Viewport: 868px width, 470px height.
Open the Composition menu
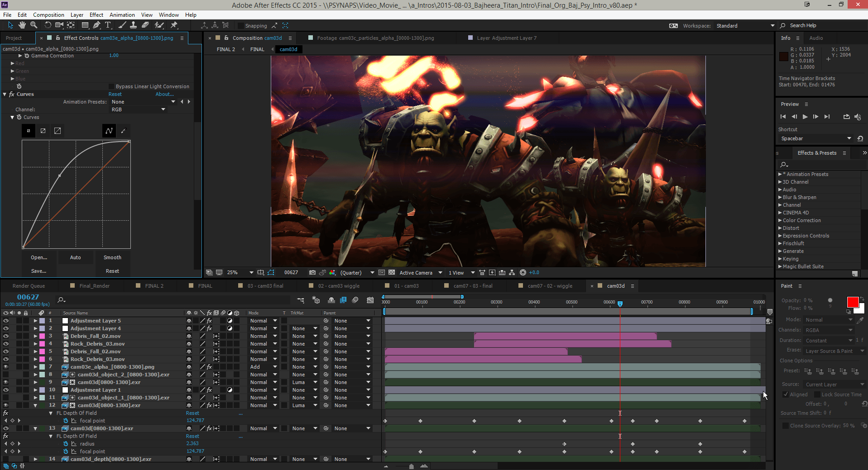point(48,15)
